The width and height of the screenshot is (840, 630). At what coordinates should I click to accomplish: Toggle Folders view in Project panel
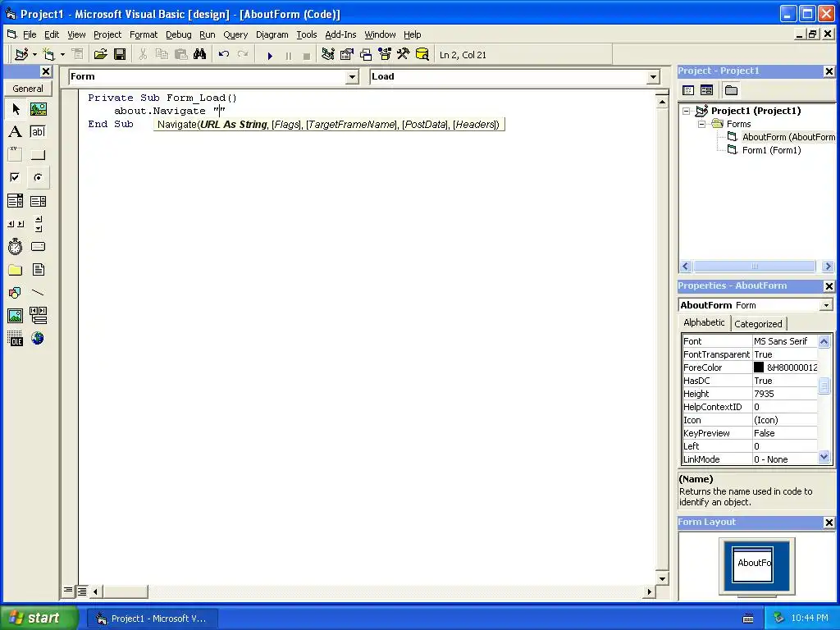click(x=731, y=90)
